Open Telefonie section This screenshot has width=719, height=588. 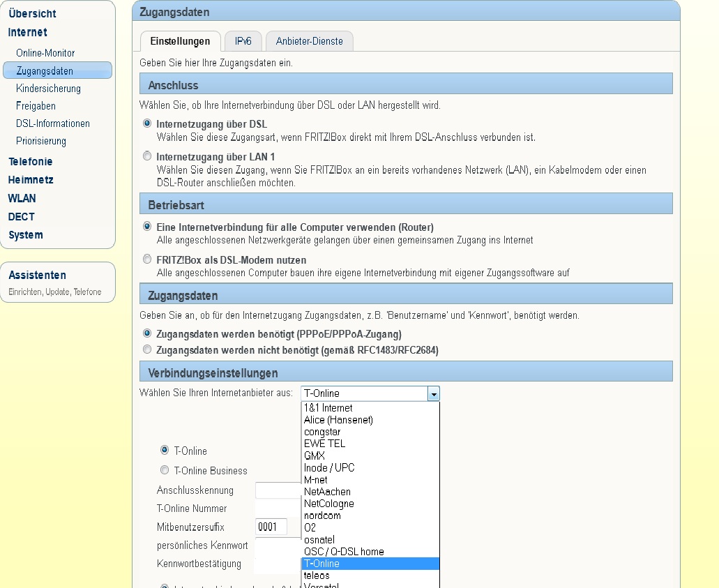point(30,161)
